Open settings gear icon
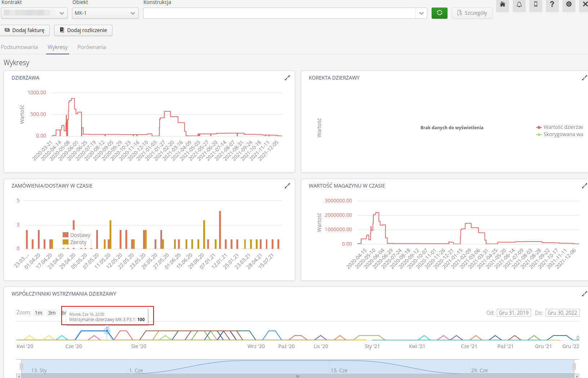The width and height of the screenshot is (588, 378). pos(569,5)
